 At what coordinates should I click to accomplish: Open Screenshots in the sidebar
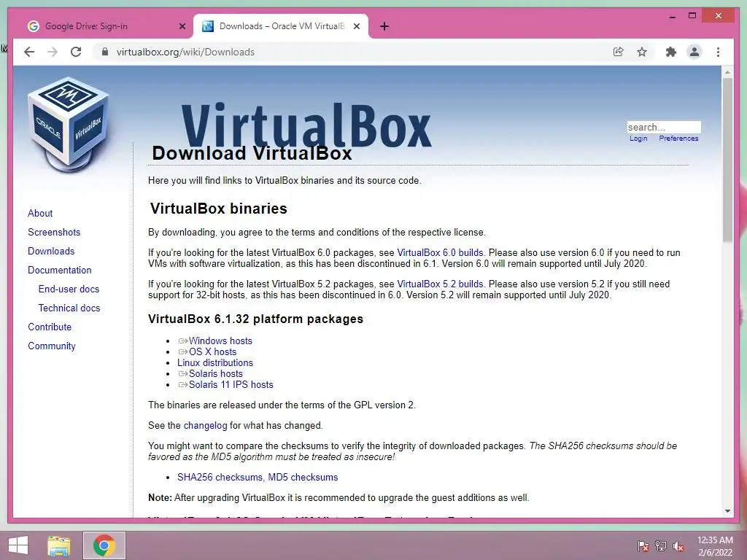click(x=54, y=233)
